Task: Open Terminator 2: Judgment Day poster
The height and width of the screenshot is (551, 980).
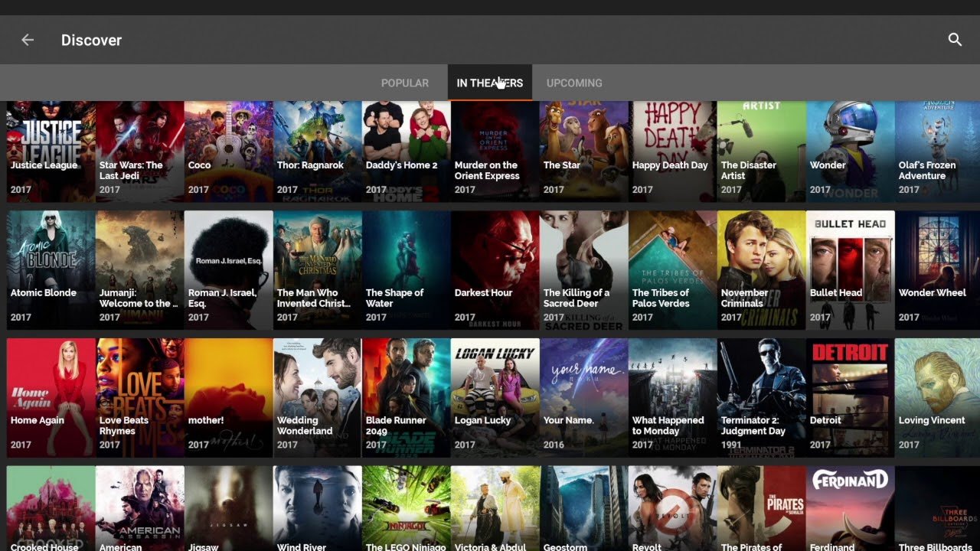Action: (761, 398)
